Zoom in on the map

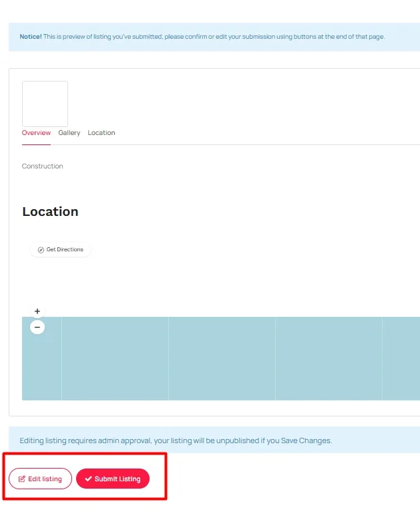[x=37, y=311]
